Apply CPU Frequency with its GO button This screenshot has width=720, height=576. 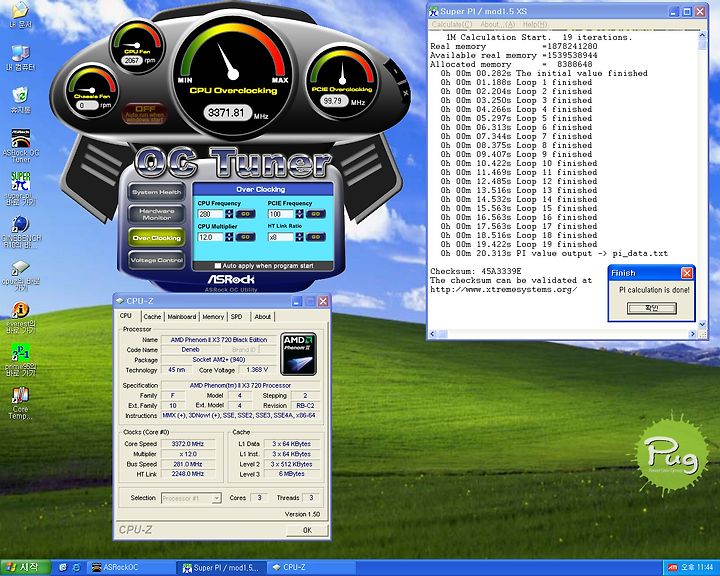(x=246, y=214)
